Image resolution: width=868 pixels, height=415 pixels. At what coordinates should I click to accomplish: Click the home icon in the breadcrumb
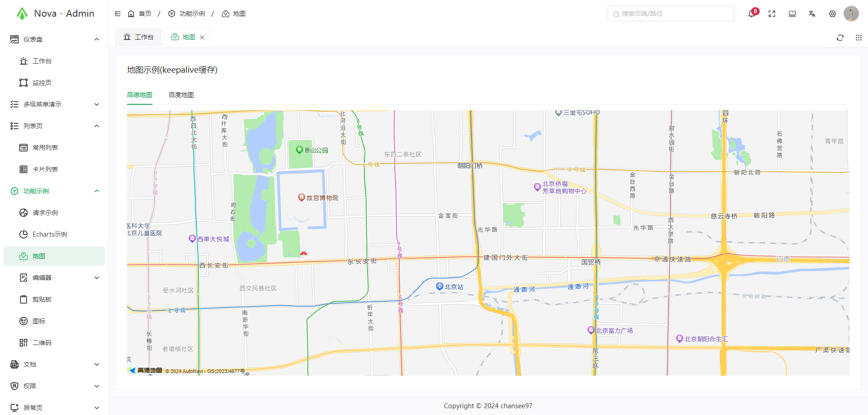click(131, 14)
